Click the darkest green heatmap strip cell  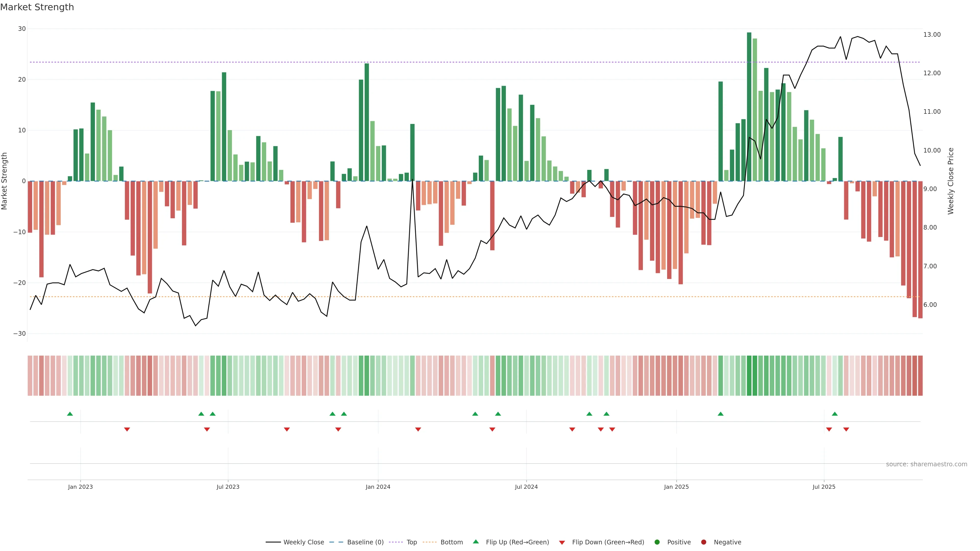click(749, 376)
